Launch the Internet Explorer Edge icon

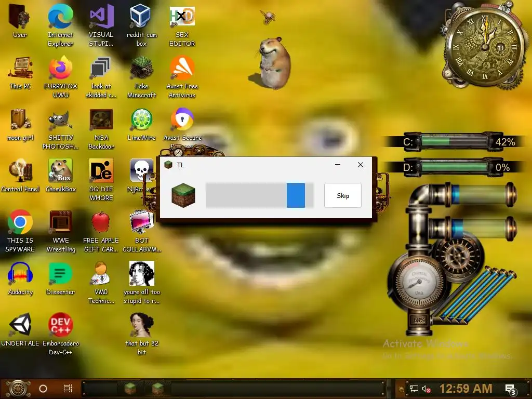tap(60, 25)
